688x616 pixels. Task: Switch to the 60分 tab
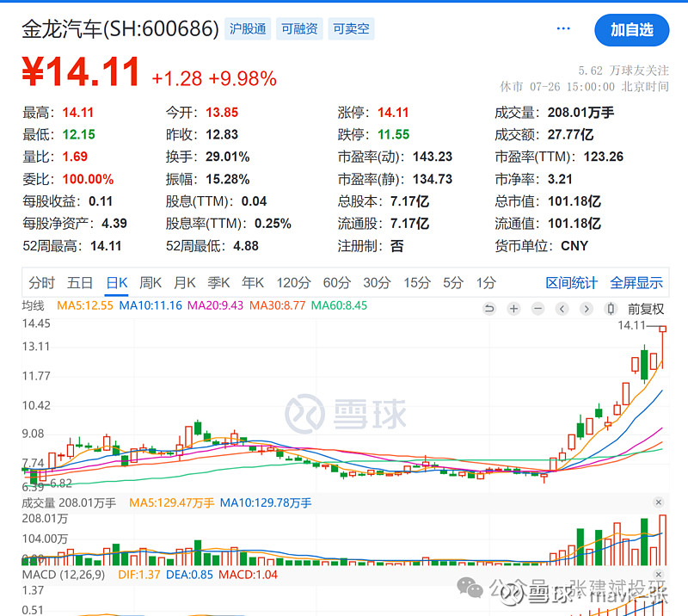(x=337, y=283)
